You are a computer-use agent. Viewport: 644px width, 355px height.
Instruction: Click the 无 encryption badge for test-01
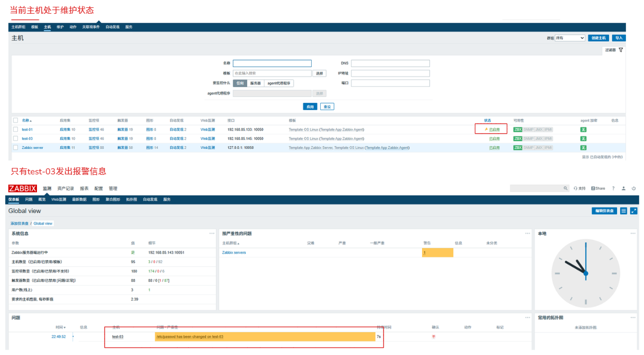[583, 129]
